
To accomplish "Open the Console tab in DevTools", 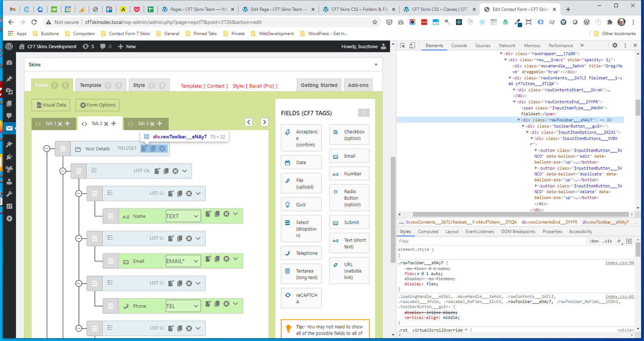I will [459, 45].
